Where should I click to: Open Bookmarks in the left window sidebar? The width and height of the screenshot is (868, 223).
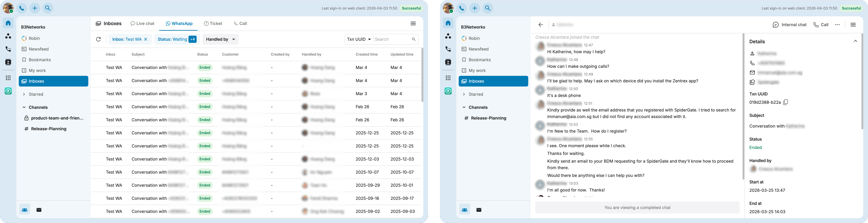54,60
